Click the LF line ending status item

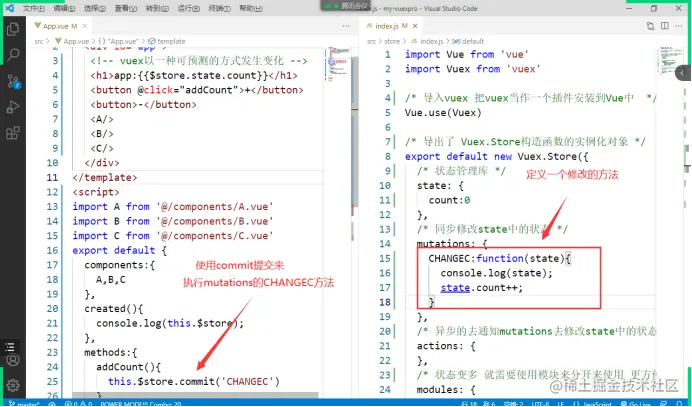pyautogui.click(x=560, y=404)
